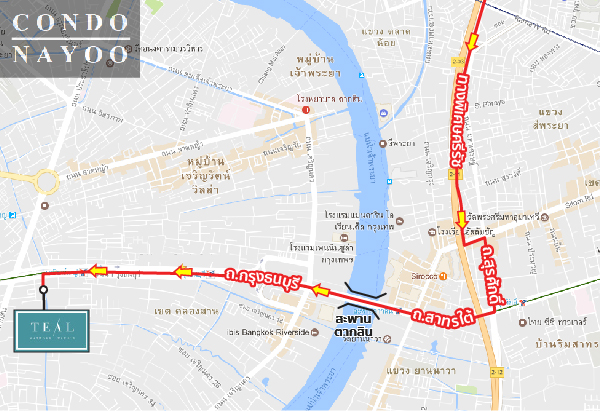
Task: Select the Thai CC Tower marker icon
Action: coord(522,322)
